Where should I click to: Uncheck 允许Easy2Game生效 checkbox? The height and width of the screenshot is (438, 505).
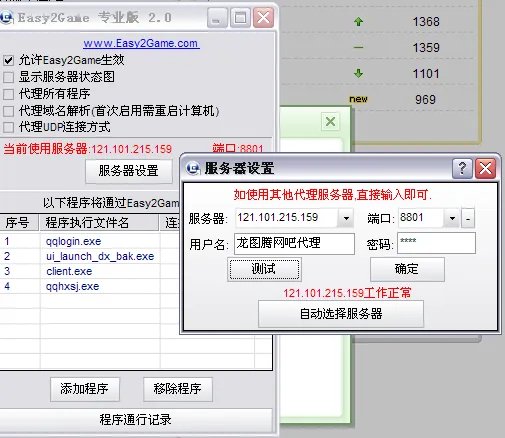(8, 60)
